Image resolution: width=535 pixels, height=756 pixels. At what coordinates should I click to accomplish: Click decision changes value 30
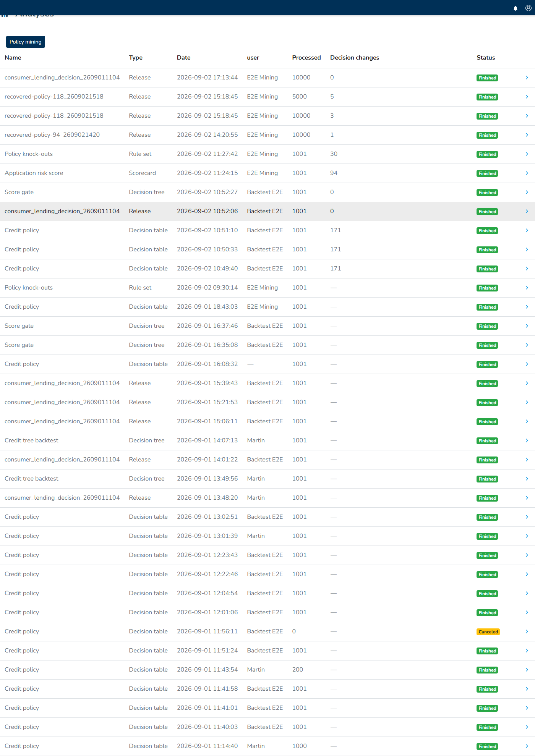click(x=334, y=154)
